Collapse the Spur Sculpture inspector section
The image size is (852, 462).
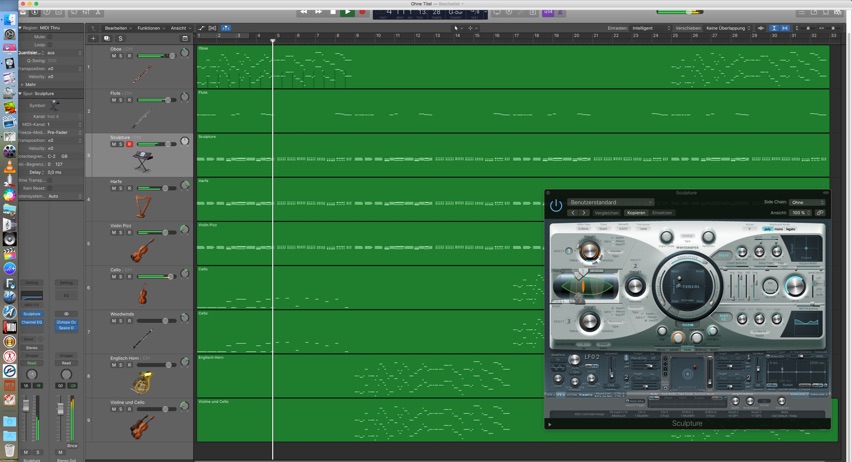(21, 93)
